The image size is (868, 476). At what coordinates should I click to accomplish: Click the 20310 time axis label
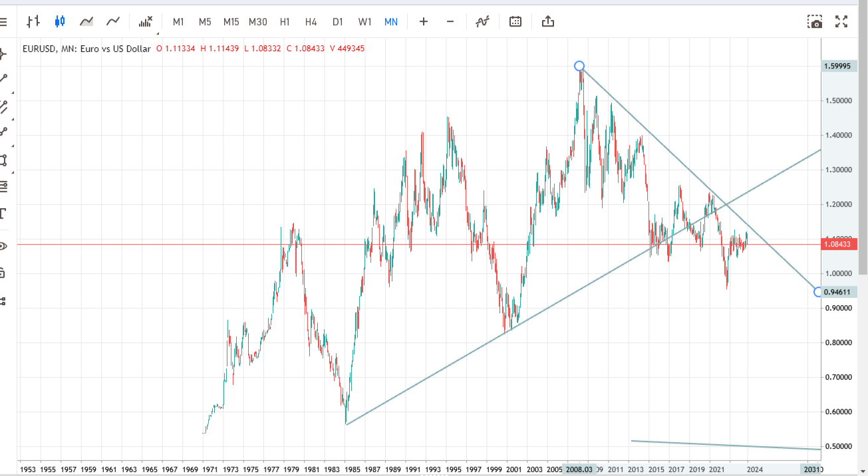(813, 469)
